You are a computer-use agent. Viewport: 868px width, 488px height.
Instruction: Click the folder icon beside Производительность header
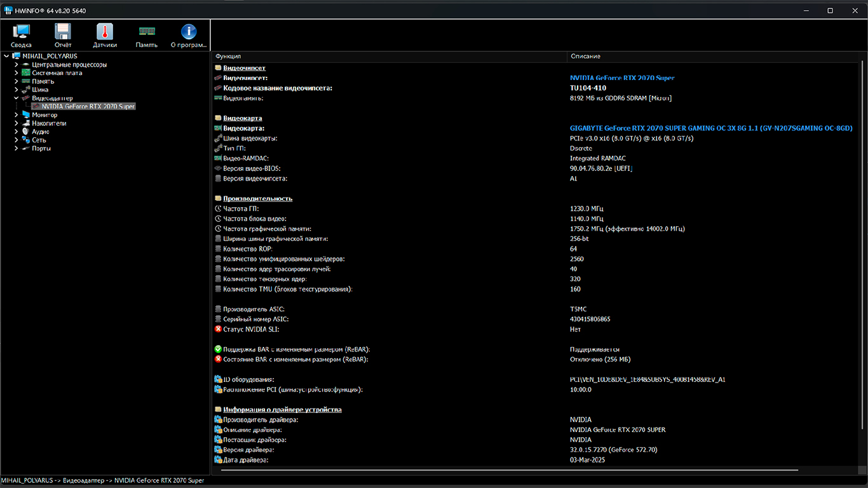pyautogui.click(x=218, y=198)
